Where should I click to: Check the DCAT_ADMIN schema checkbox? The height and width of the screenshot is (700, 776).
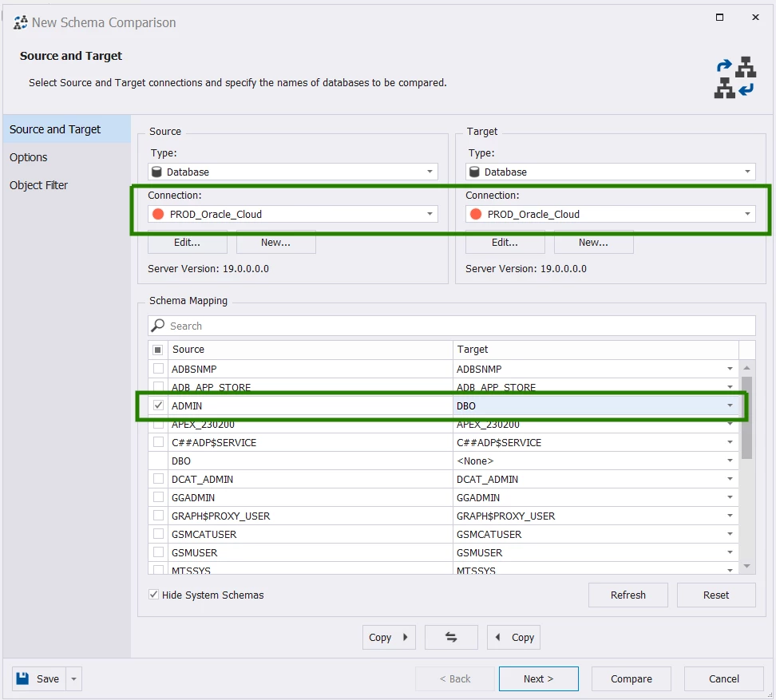[x=158, y=478]
